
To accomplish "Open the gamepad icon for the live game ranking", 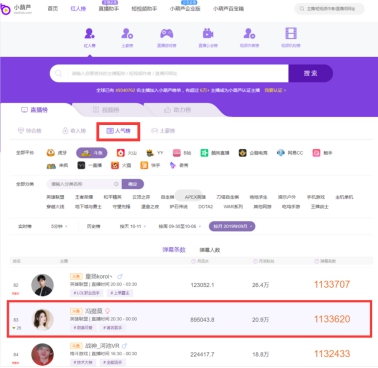I will tap(167, 34).
